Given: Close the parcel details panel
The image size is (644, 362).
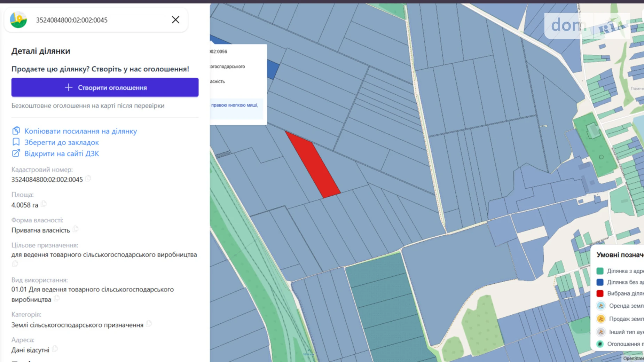Looking at the screenshot, I should [x=175, y=20].
